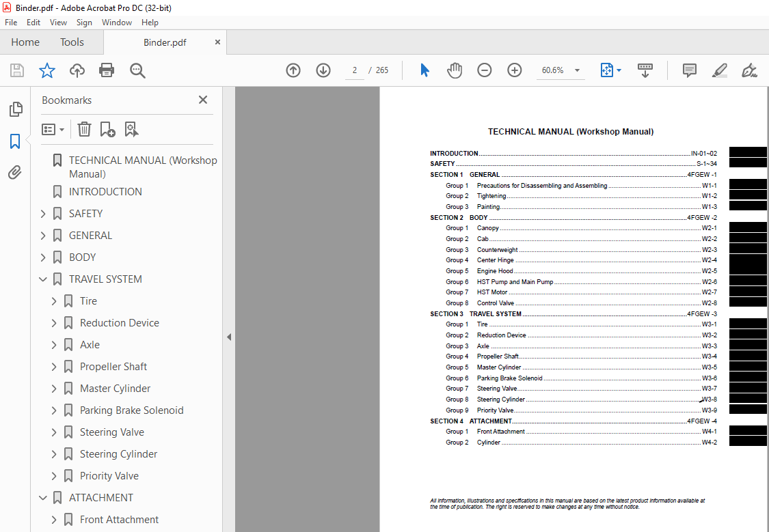Zoom out with minus button

[x=485, y=70]
